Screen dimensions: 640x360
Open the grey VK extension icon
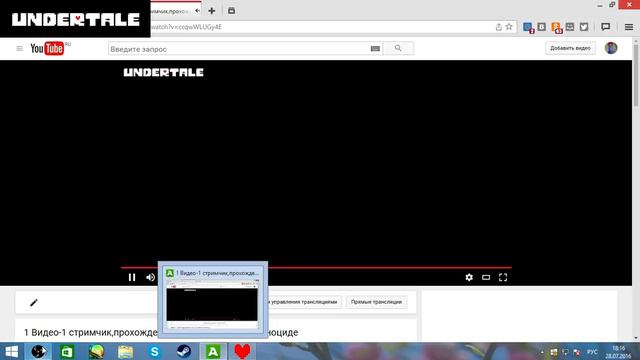tap(542, 27)
